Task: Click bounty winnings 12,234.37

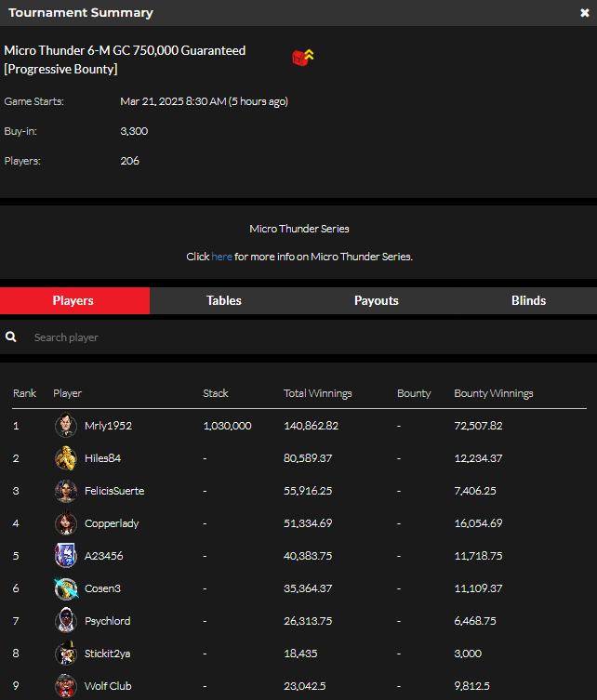Action: click(x=478, y=458)
